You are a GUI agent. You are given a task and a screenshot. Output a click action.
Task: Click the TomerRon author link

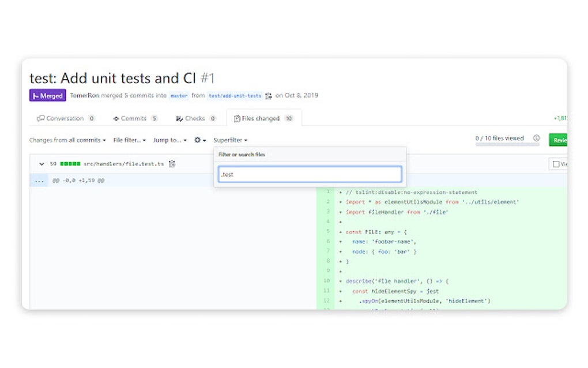pyautogui.click(x=84, y=95)
